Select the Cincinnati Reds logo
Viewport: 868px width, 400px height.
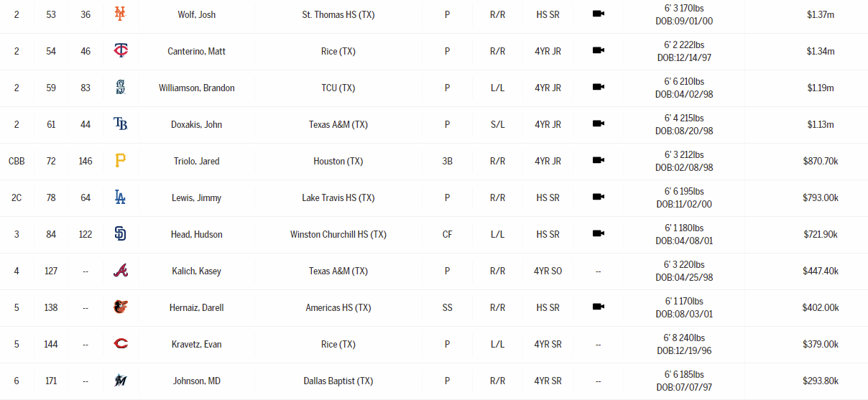click(x=120, y=344)
